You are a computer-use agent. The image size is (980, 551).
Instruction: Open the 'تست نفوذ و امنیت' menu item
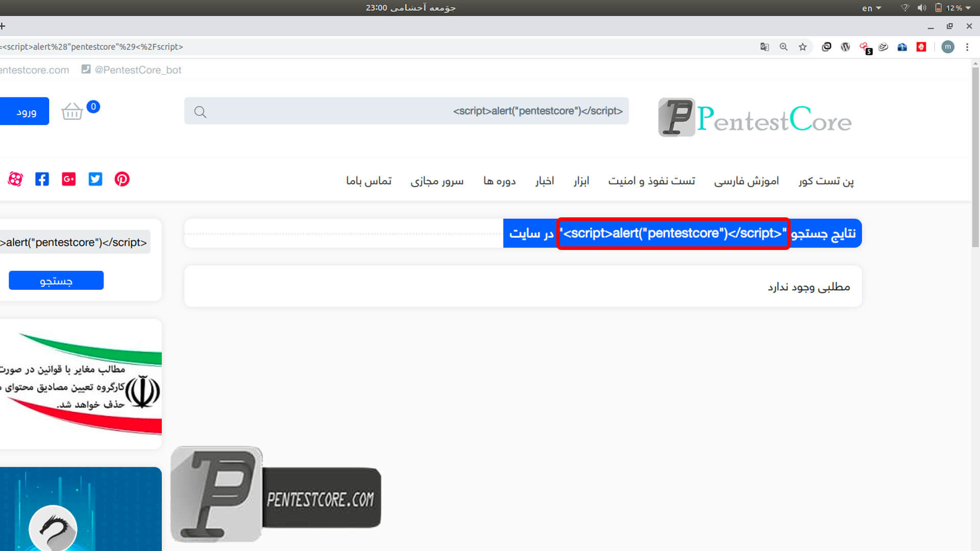pos(651,181)
